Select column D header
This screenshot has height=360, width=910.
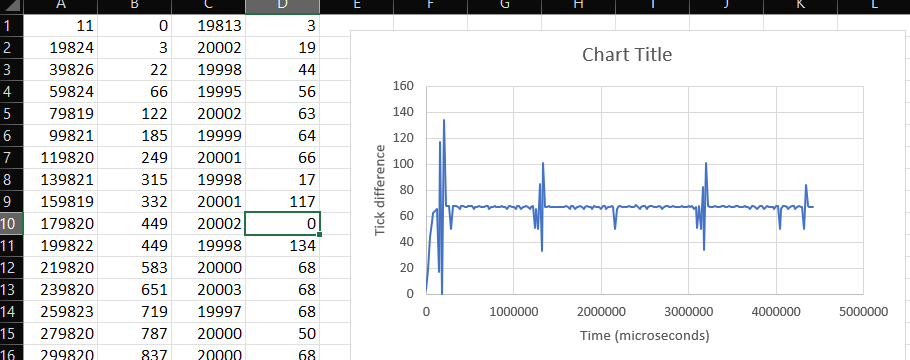(x=282, y=6)
